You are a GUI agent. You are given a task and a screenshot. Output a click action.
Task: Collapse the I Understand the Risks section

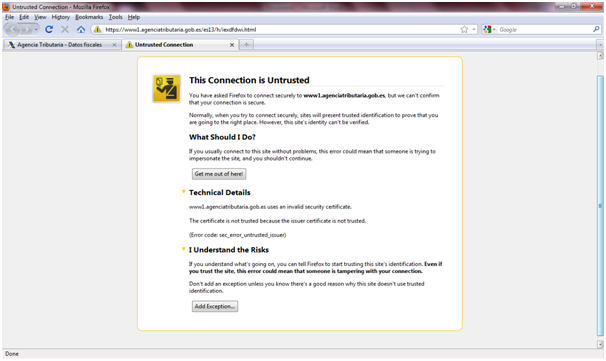tap(184, 249)
